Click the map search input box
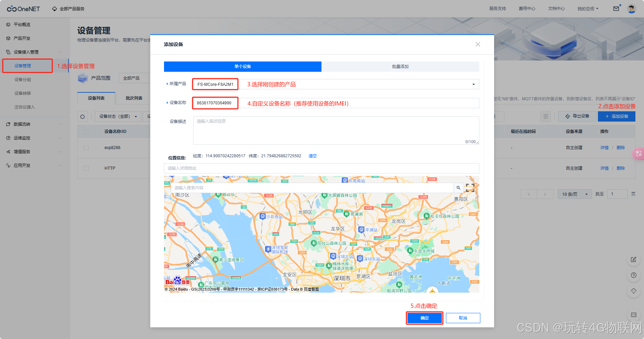The width and height of the screenshot is (644, 339). 312,188
